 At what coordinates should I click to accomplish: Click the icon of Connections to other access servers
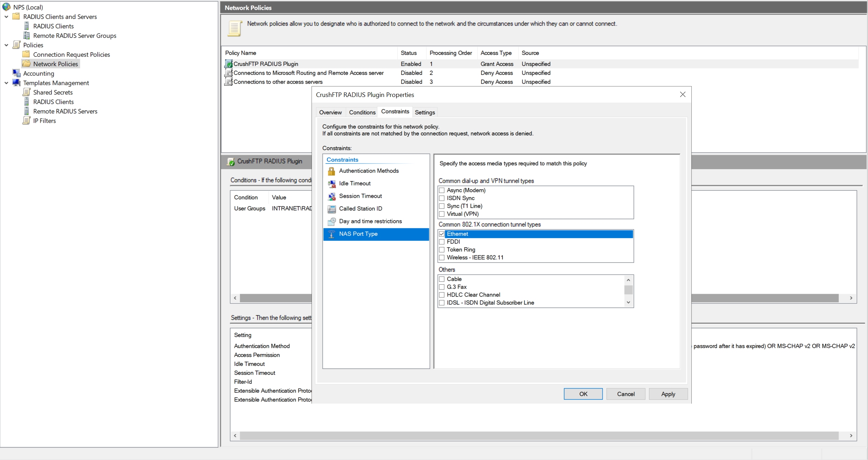[x=228, y=82]
